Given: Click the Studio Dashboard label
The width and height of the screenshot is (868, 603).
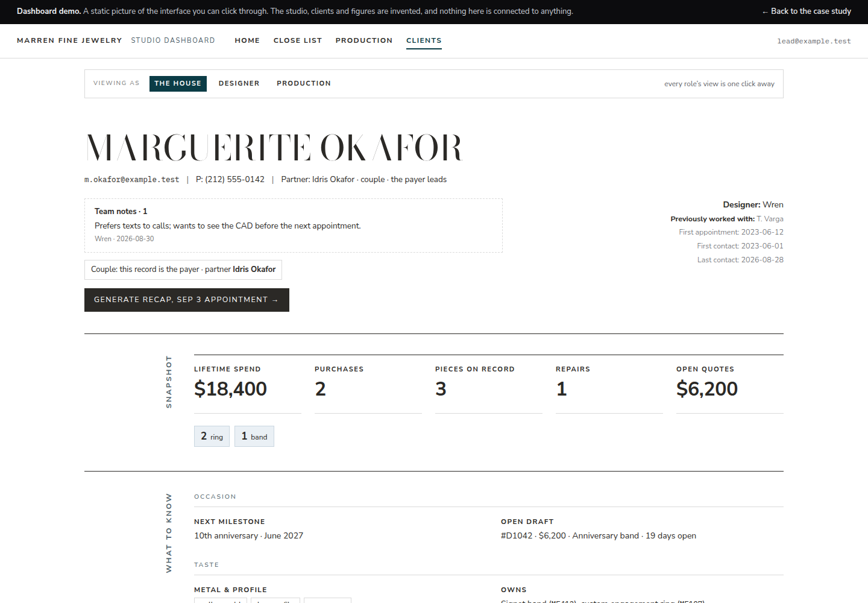Looking at the screenshot, I should coord(173,40).
